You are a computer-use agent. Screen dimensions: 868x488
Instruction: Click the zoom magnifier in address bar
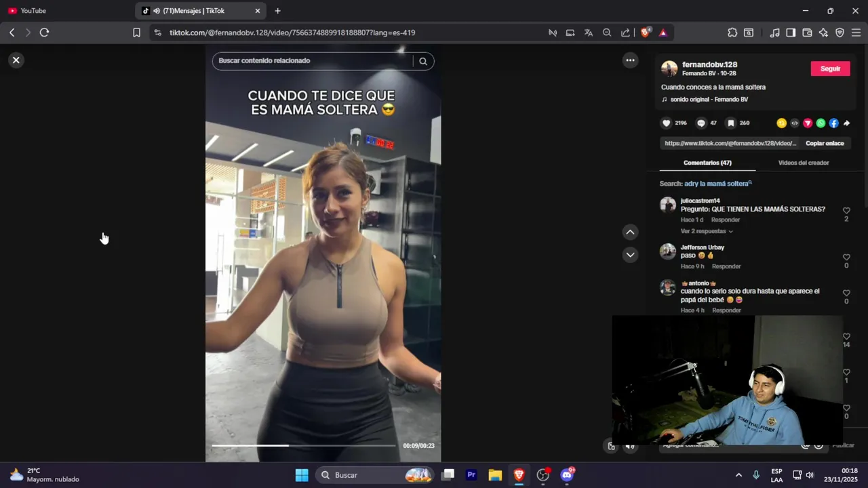click(x=607, y=33)
